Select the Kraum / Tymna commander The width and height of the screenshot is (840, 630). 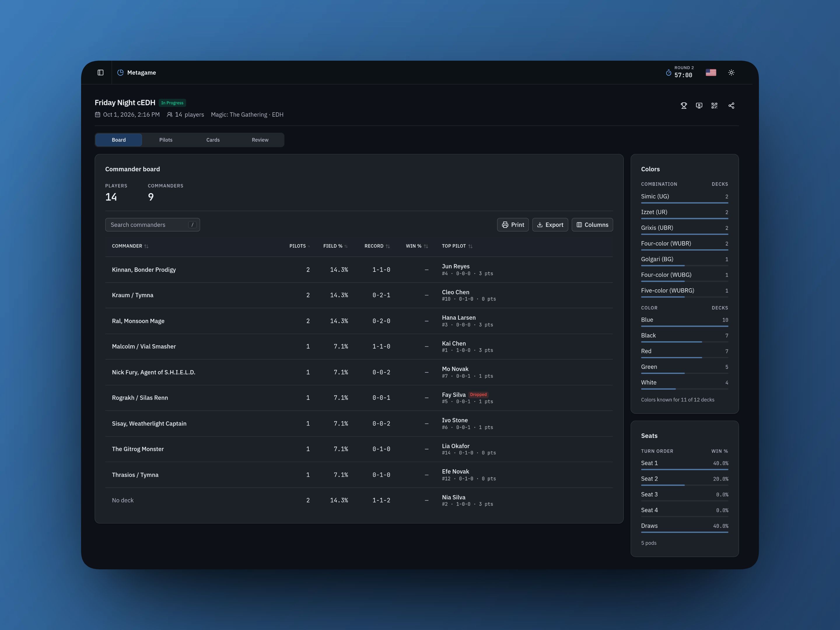[x=132, y=295]
